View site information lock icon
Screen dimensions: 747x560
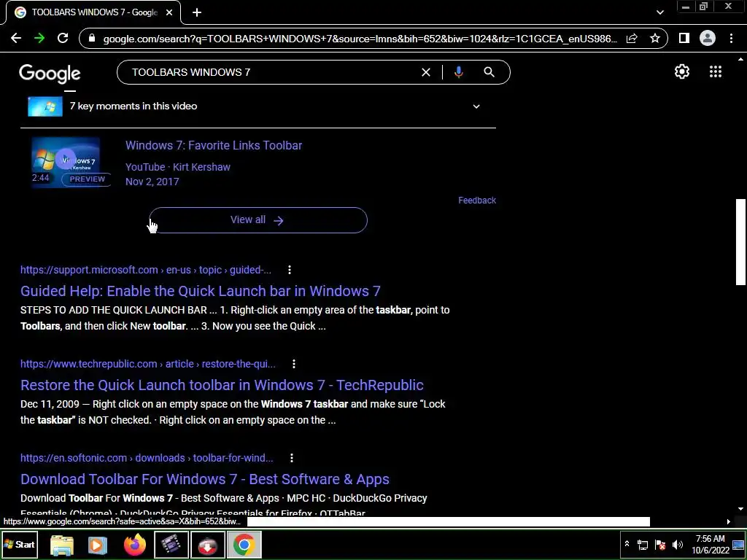93,39
